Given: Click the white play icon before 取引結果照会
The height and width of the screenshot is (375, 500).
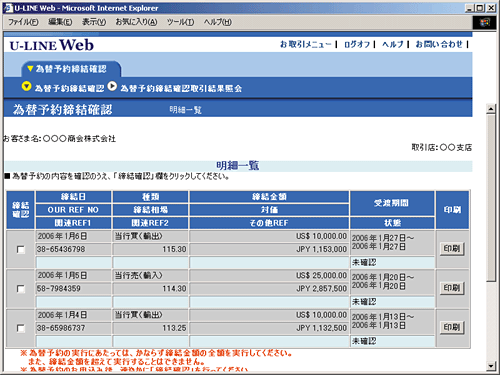Looking at the screenshot, I should click(112, 86).
